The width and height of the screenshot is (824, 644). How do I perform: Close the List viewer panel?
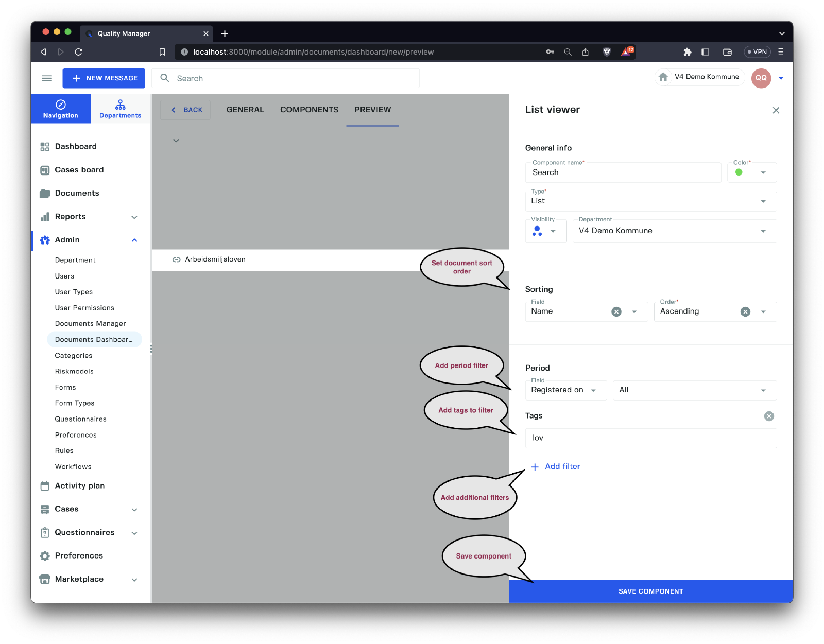[x=776, y=110]
